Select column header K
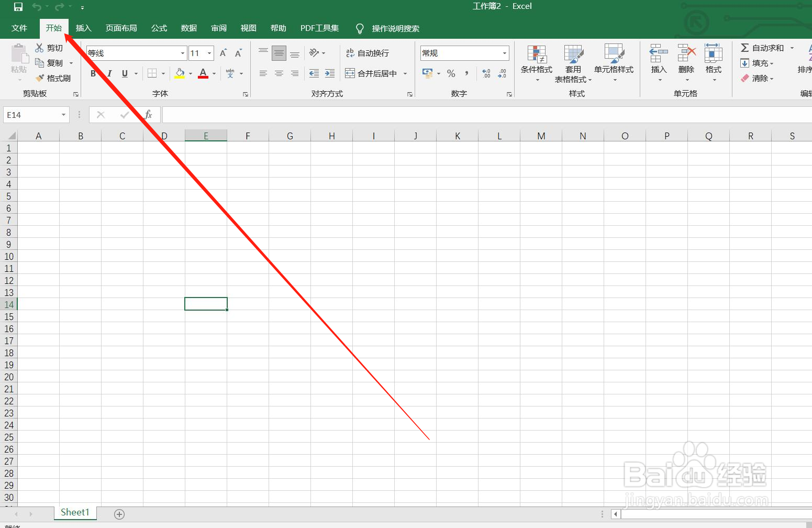Screen dimensions: 812x528 [x=458, y=136]
